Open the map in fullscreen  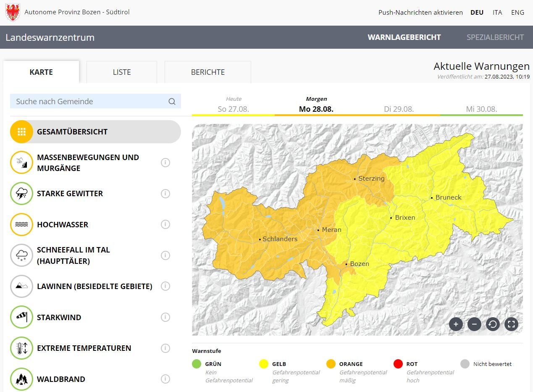[511, 324]
